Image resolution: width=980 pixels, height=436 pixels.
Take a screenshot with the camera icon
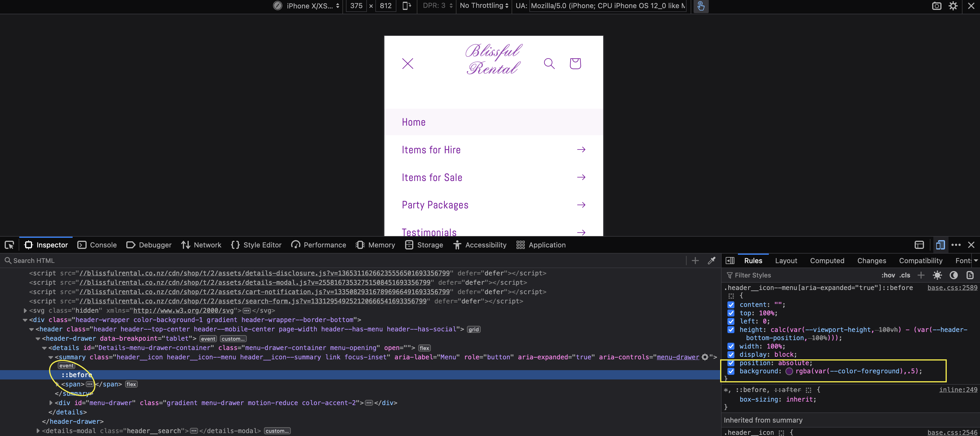pos(936,6)
